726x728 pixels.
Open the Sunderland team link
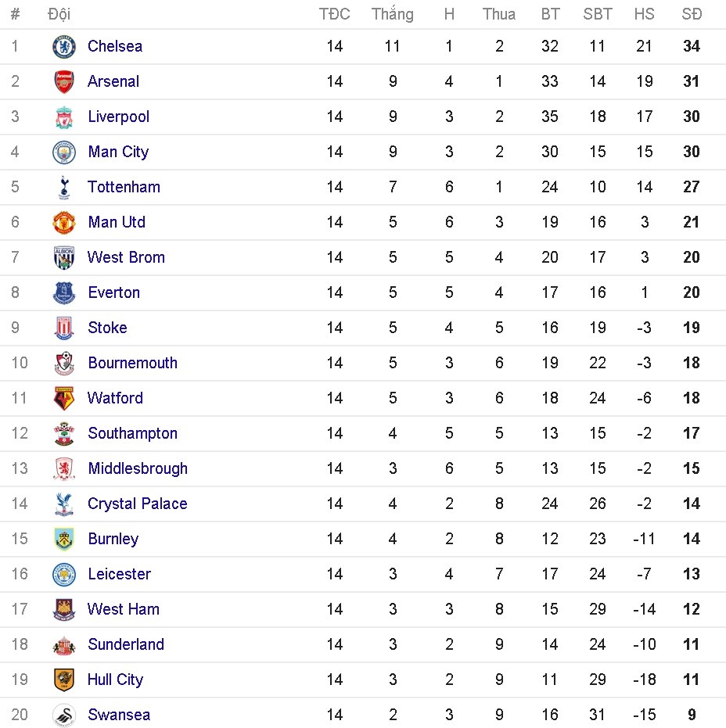point(126,644)
